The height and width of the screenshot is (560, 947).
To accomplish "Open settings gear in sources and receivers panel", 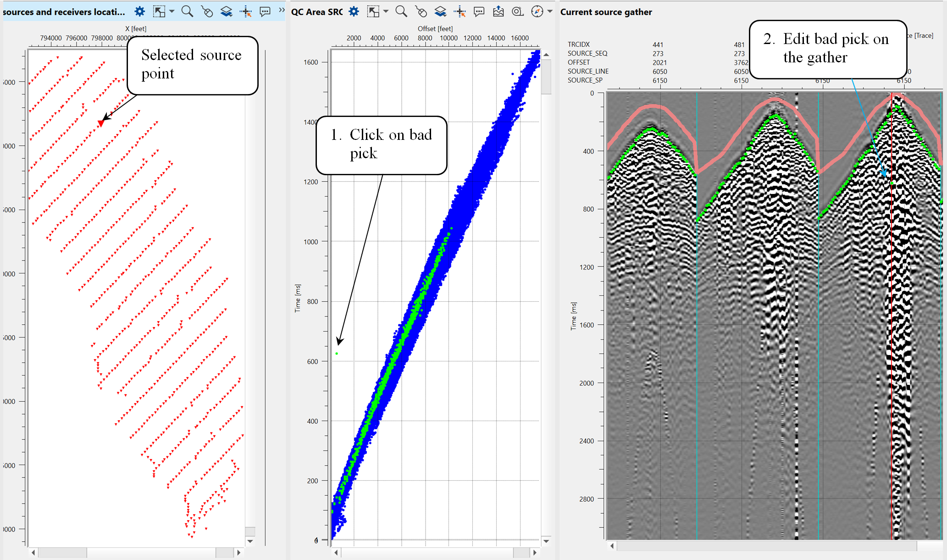I will pos(140,11).
